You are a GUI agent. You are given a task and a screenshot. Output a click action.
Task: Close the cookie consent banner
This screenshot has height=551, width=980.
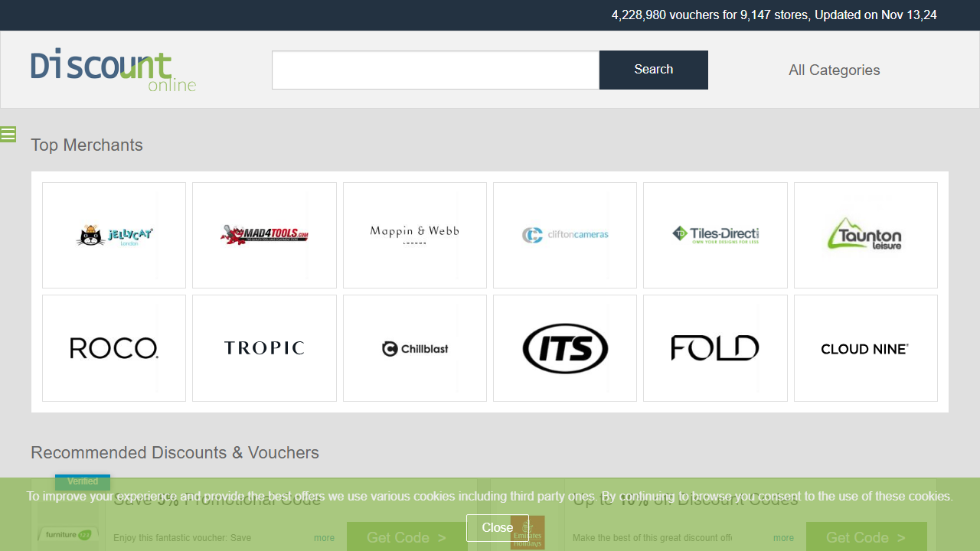tap(497, 527)
